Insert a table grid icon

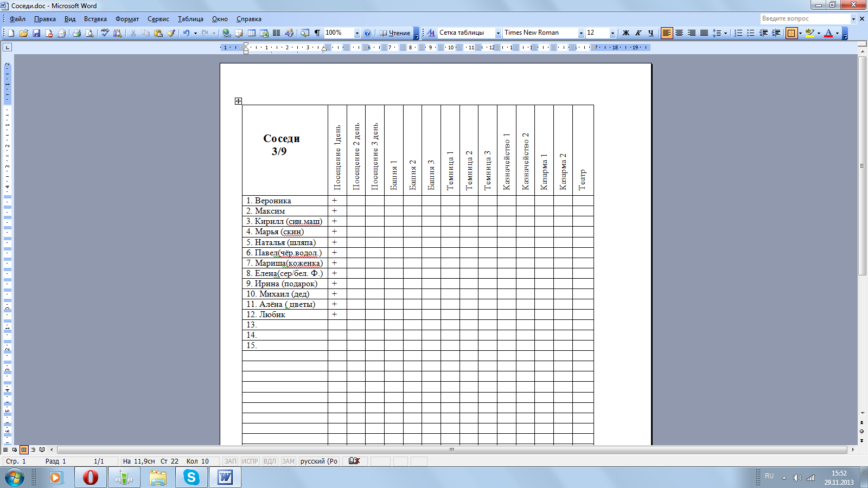point(251,33)
